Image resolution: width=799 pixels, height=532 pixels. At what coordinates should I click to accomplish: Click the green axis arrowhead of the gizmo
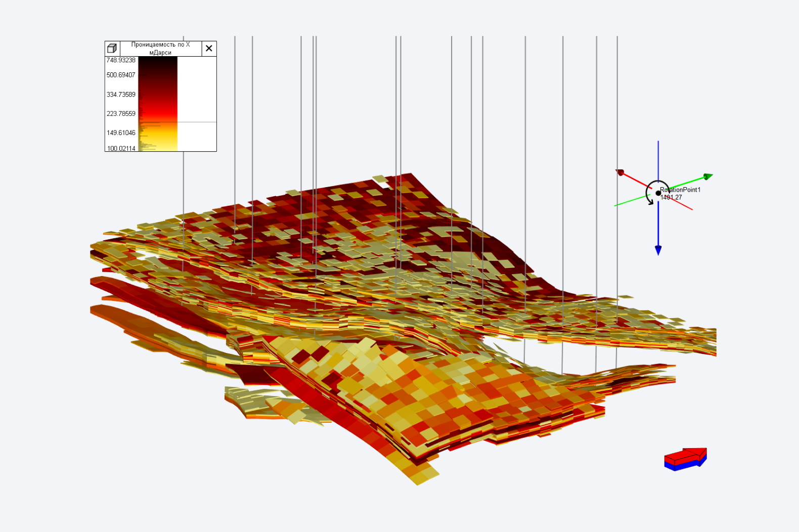[x=708, y=176]
